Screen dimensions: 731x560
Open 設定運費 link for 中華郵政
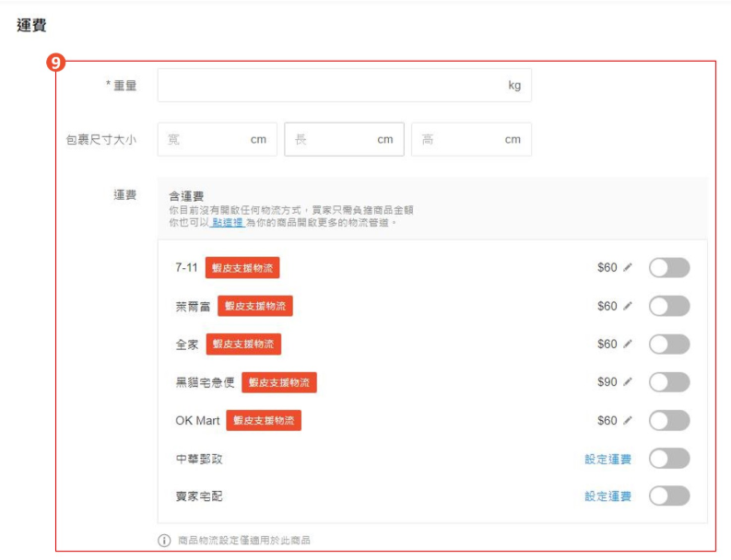(607, 459)
